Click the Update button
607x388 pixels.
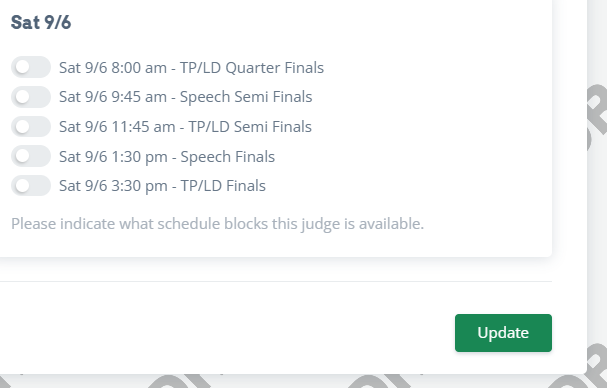503,333
